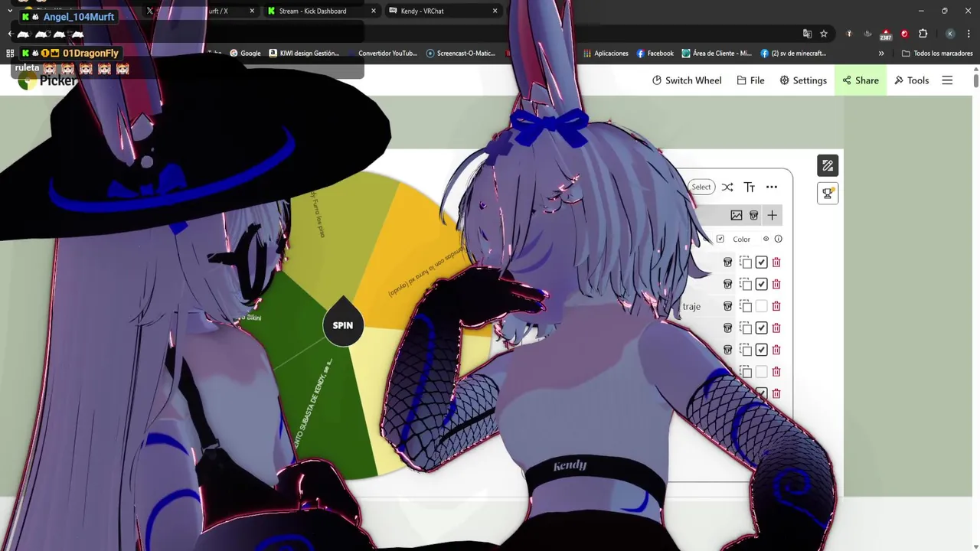Duplicate the entry directly above traje
Screen dimensions: 980x551
pyautogui.click(x=746, y=284)
